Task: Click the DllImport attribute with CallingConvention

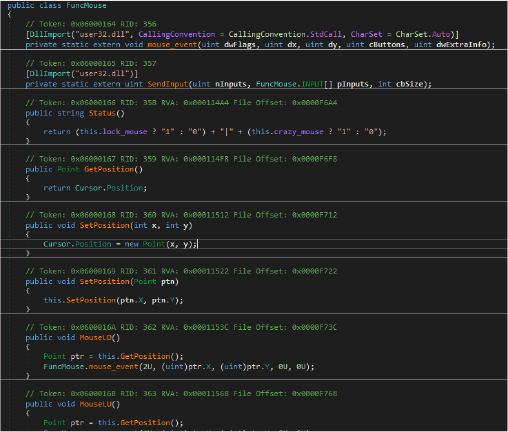Action: pos(242,34)
